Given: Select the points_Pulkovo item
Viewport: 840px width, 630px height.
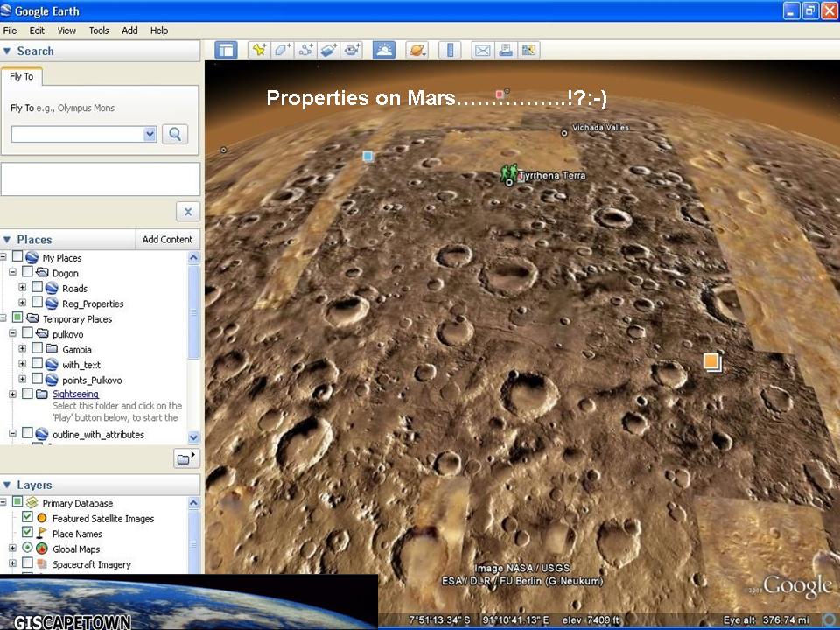Looking at the screenshot, I should (x=92, y=381).
